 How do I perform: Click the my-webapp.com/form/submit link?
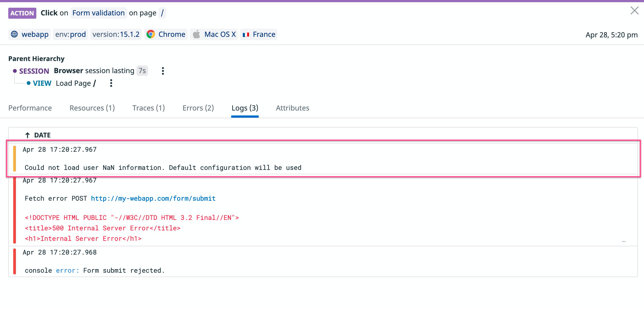click(153, 198)
